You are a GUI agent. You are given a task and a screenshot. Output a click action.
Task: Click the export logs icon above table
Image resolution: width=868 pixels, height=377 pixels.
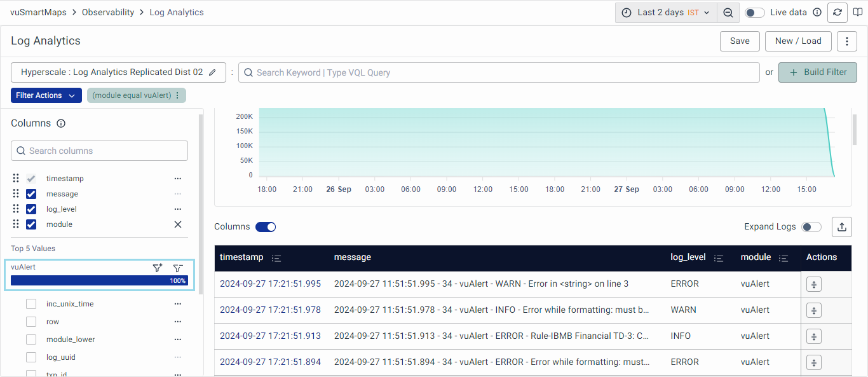pyautogui.click(x=842, y=227)
